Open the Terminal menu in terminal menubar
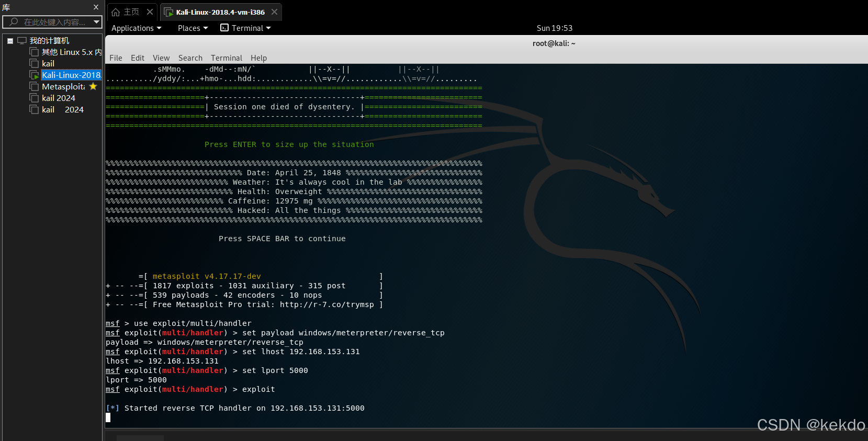 [227, 58]
